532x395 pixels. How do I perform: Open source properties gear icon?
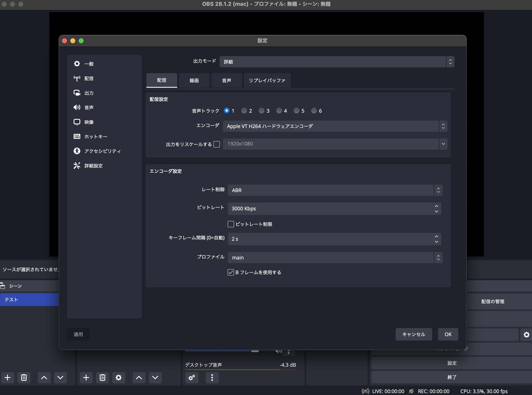point(119,378)
